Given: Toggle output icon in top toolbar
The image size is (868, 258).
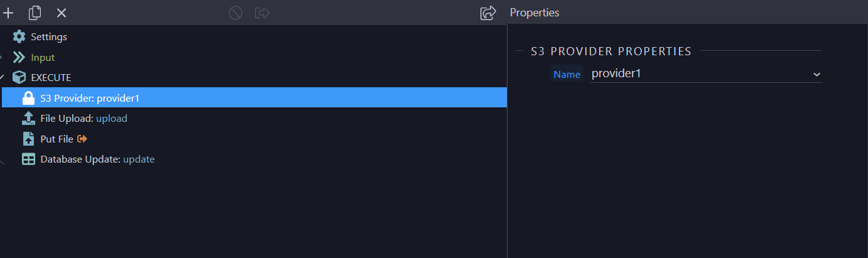Looking at the screenshot, I should (262, 13).
